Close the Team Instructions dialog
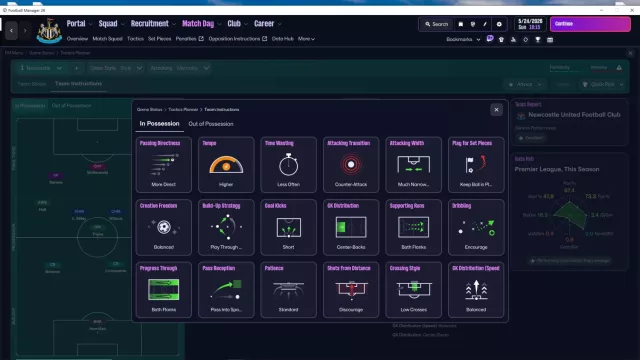The height and width of the screenshot is (360, 640). click(496, 109)
